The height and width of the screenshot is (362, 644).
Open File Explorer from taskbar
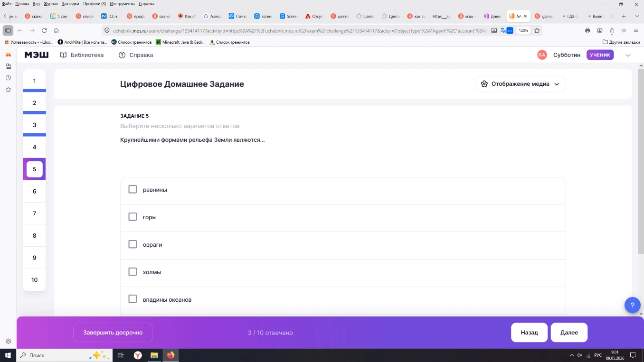[x=154, y=355]
